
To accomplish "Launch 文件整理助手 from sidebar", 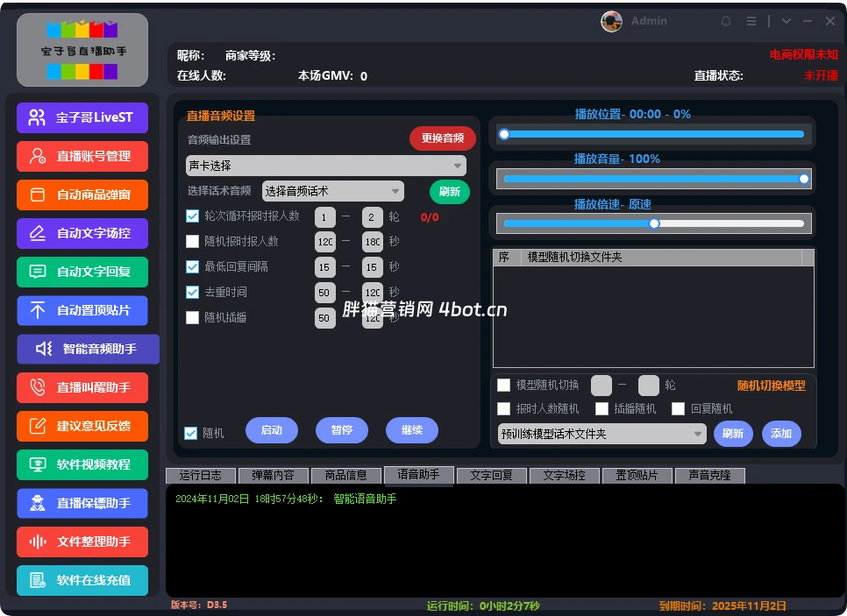I will pyautogui.click(x=82, y=542).
